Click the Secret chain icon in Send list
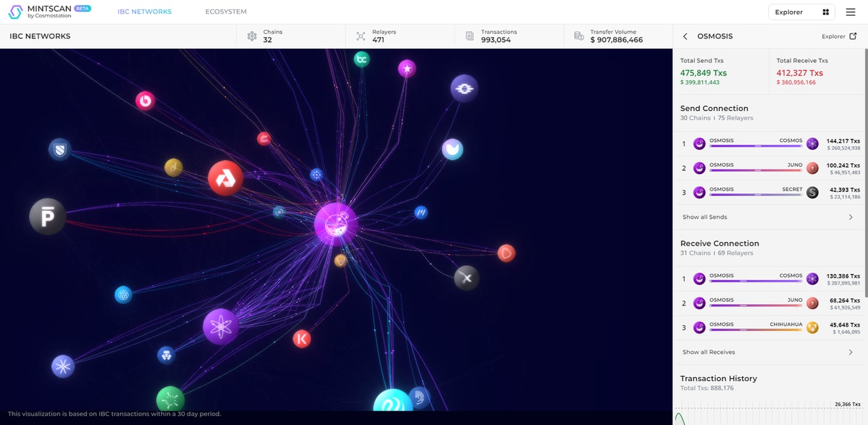The image size is (868, 425). [x=812, y=192]
